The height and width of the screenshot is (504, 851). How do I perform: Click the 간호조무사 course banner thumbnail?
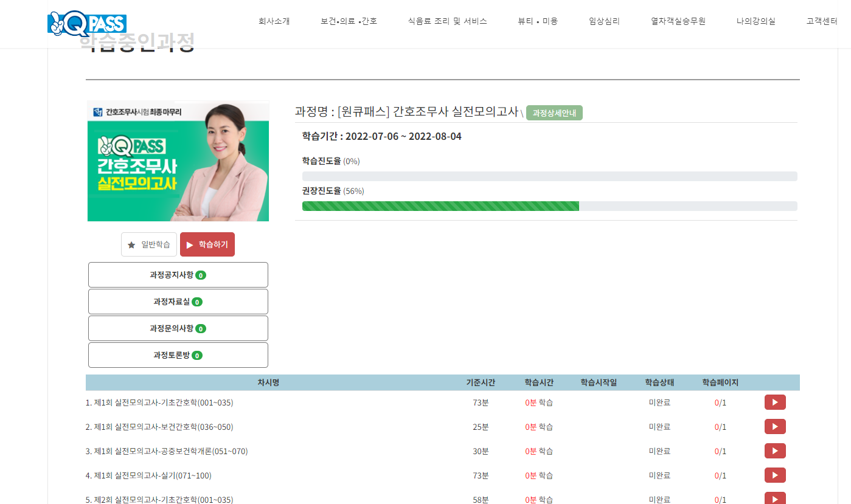pos(178,161)
